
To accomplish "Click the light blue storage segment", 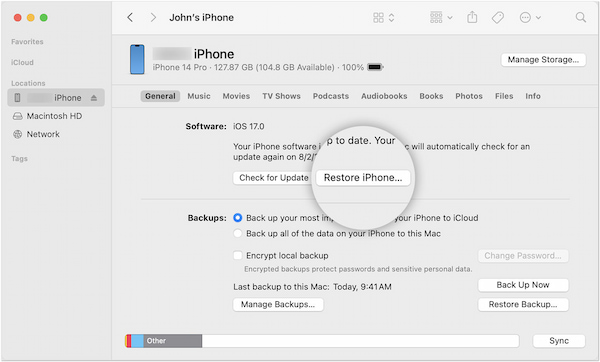I will click(137, 341).
